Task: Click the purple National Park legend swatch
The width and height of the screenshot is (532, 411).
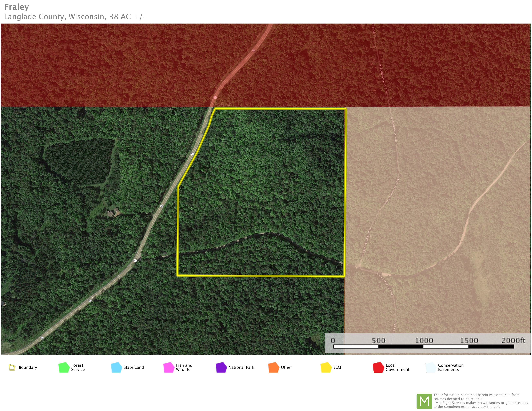Action: click(221, 367)
